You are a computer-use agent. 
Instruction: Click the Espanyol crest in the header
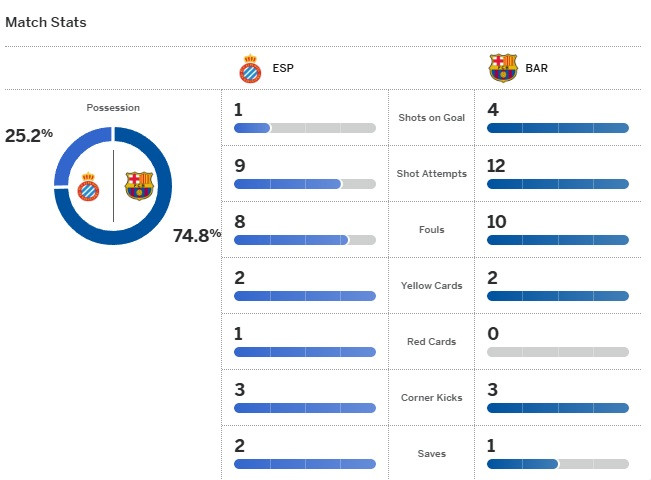[250, 69]
